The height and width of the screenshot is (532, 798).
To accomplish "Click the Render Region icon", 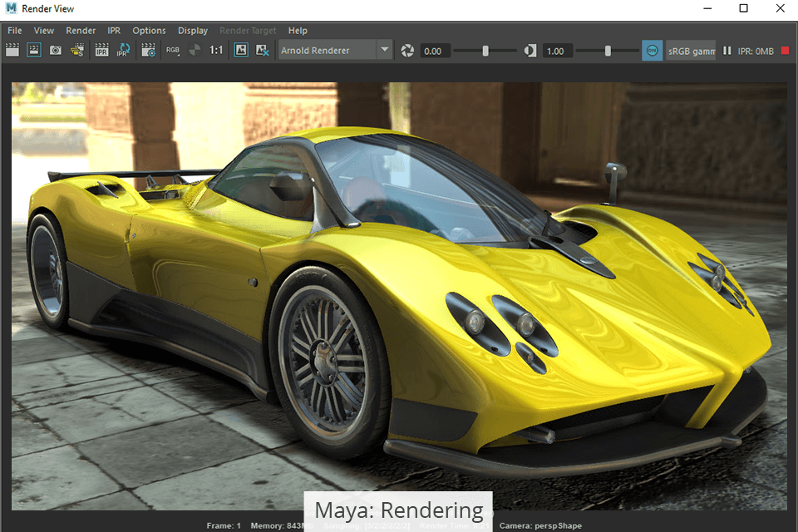I will click(x=34, y=51).
